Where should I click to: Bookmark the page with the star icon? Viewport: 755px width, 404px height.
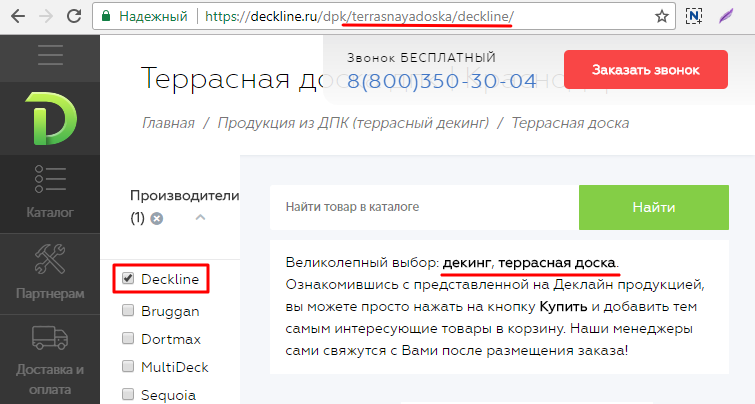click(662, 16)
